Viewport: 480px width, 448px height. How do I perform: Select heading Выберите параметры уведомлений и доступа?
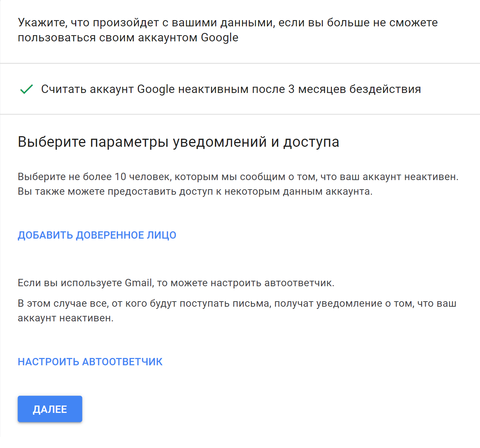[x=178, y=142]
